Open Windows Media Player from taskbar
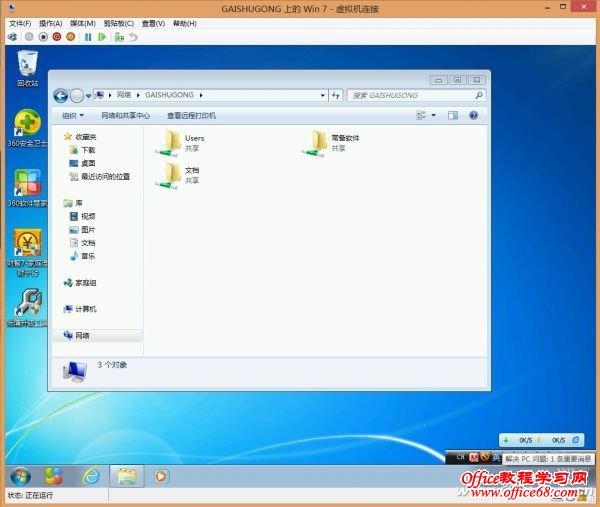 click(x=161, y=476)
